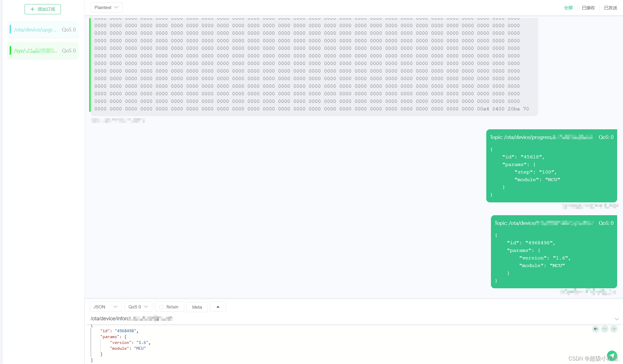
Task: Click the plus icon in 添加订阅 button
Action: [32, 9]
